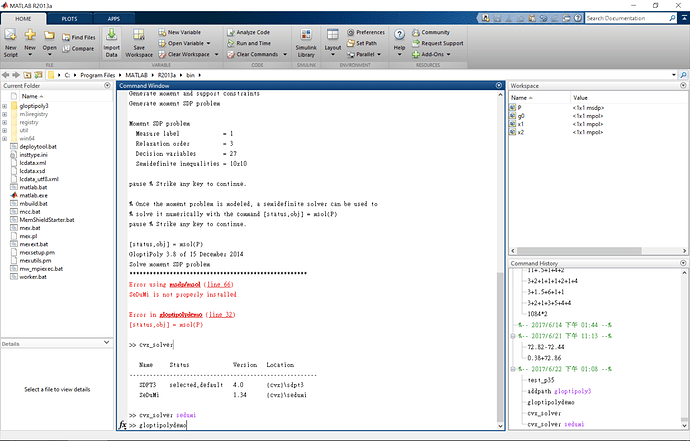This screenshot has height=441, width=690.
Task: Open the Parallel dropdown
Action: coord(379,54)
